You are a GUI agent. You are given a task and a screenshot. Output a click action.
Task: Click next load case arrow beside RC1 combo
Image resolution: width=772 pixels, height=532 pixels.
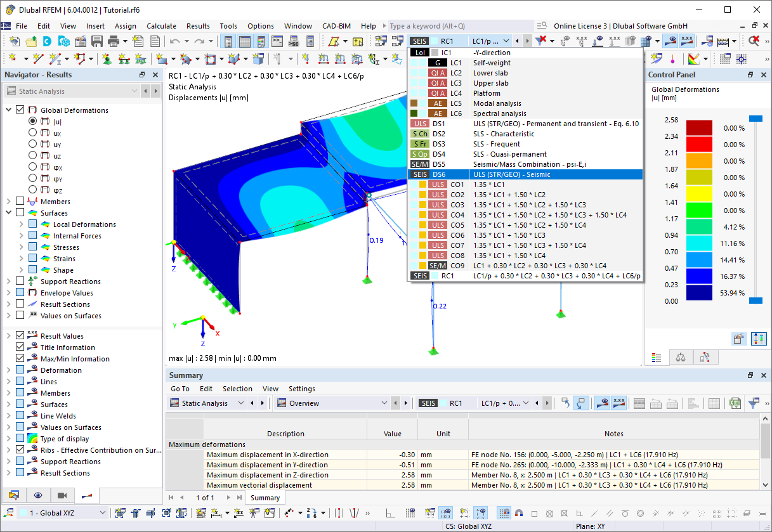528,41
